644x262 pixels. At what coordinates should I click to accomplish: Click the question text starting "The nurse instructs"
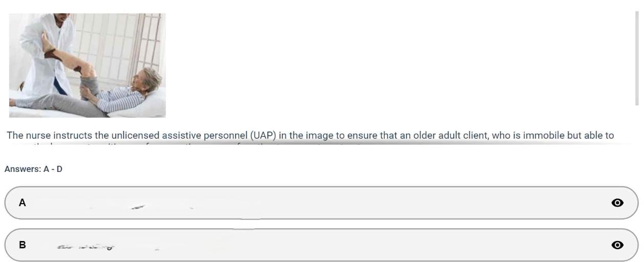click(x=310, y=136)
